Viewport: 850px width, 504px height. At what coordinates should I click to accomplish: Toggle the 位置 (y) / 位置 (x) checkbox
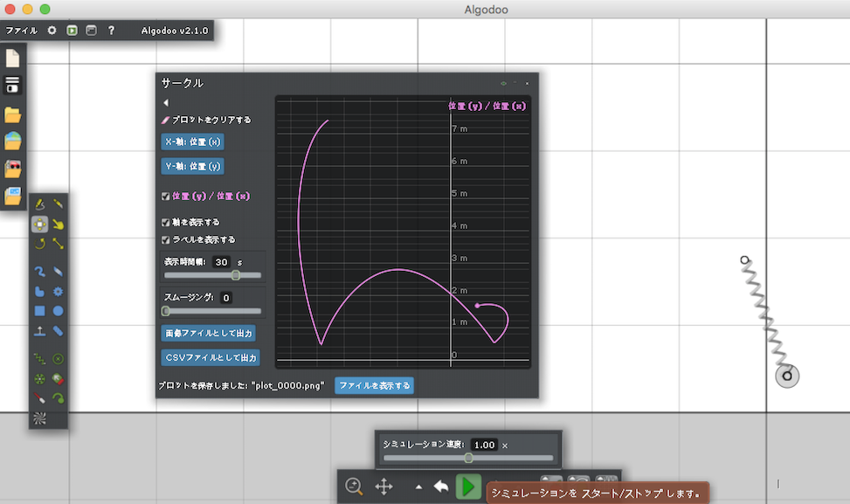point(166,197)
